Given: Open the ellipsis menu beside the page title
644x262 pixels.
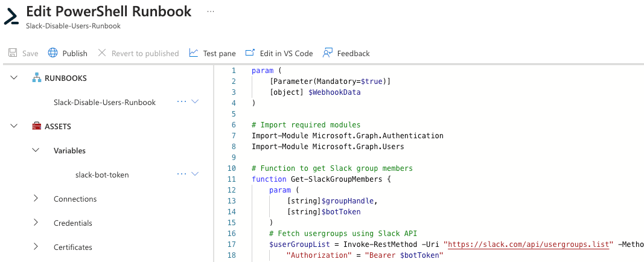Looking at the screenshot, I should pos(211,11).
